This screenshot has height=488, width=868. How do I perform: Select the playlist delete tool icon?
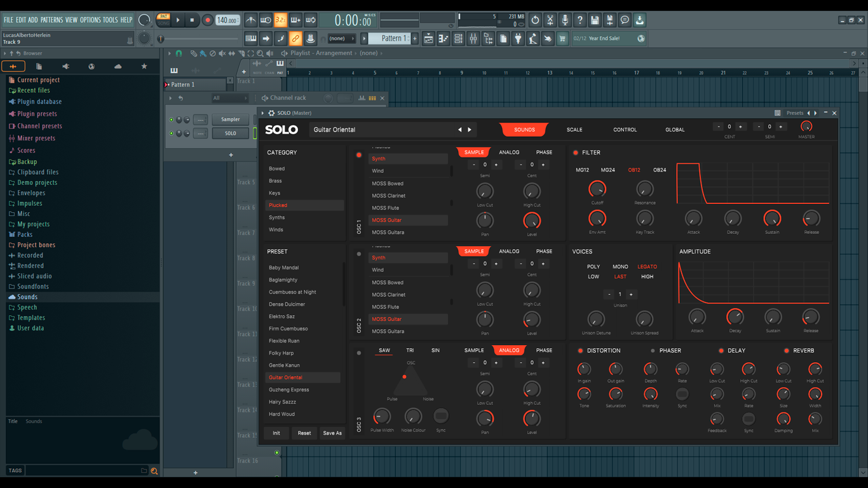(x=213, y=53)
